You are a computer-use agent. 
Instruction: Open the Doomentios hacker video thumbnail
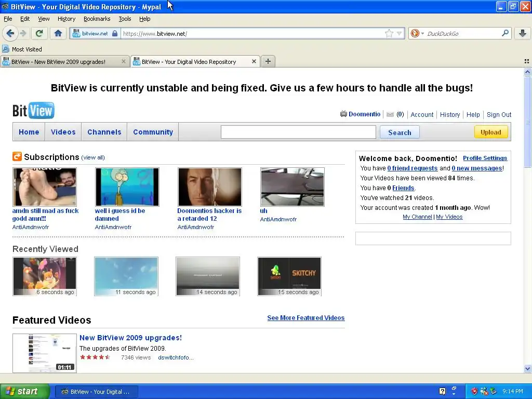210,187
